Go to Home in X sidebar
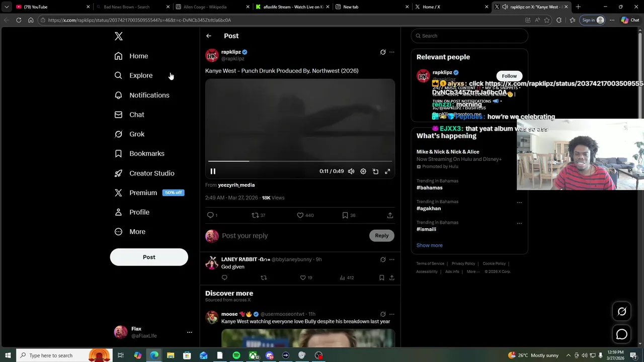 tap(131, 56)
